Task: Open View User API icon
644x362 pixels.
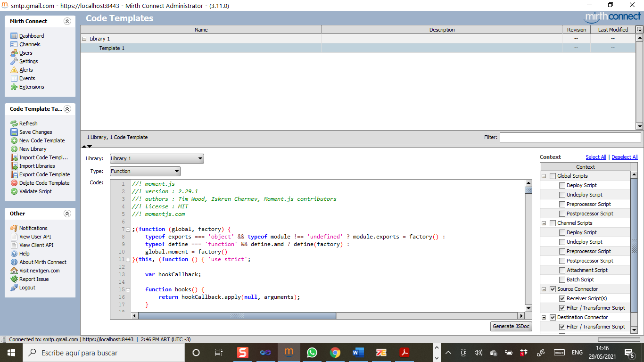Action: pos(14,237)
